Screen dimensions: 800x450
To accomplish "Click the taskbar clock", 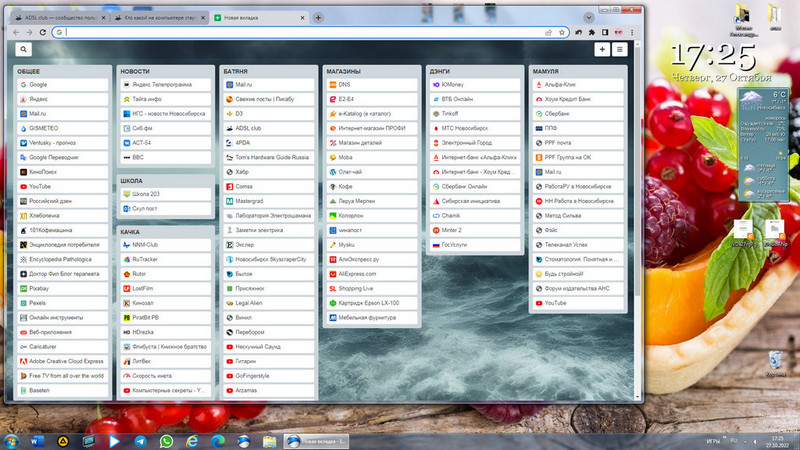I will pos(777,441).
